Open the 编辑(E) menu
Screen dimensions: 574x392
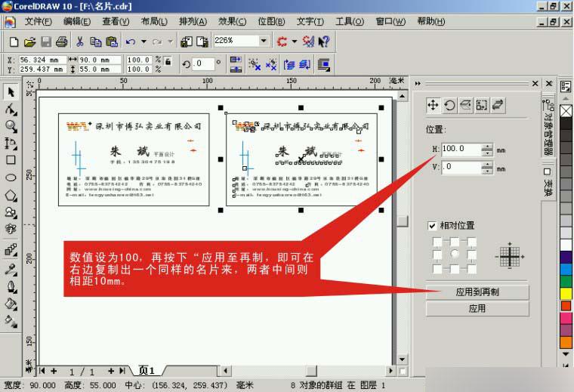[x=77, y=22]
